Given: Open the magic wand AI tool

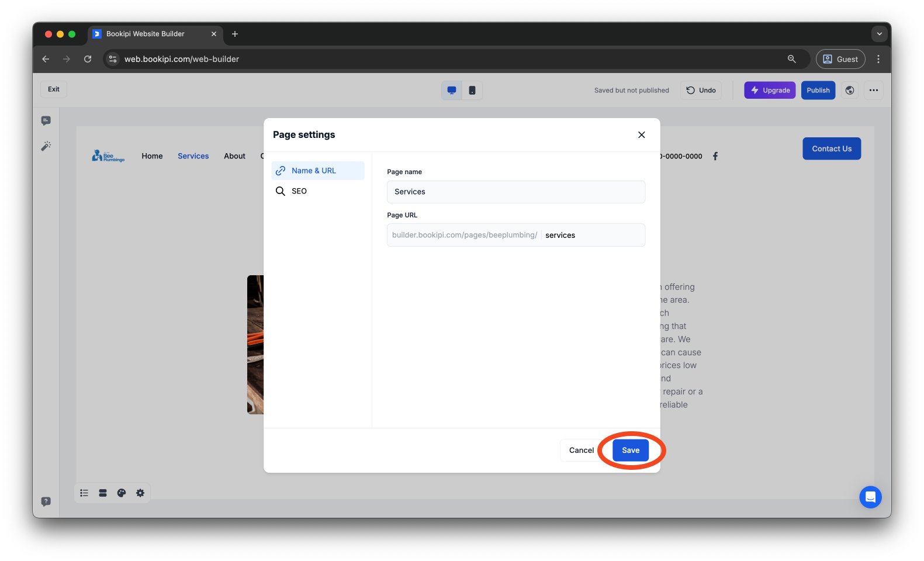Looking at the screenshot, I should pyautogui.click(x=46, y=146).
